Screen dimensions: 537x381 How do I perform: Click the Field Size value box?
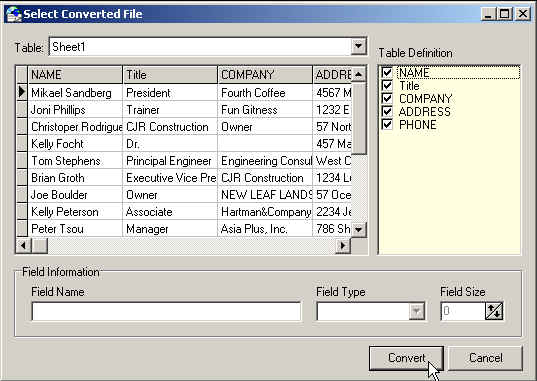(x=463, y=311)
